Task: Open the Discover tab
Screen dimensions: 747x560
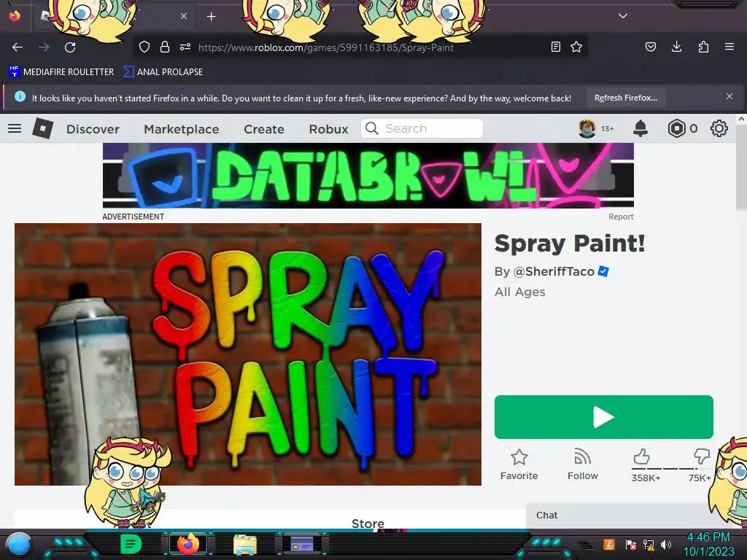Action: tap(93, 129)
